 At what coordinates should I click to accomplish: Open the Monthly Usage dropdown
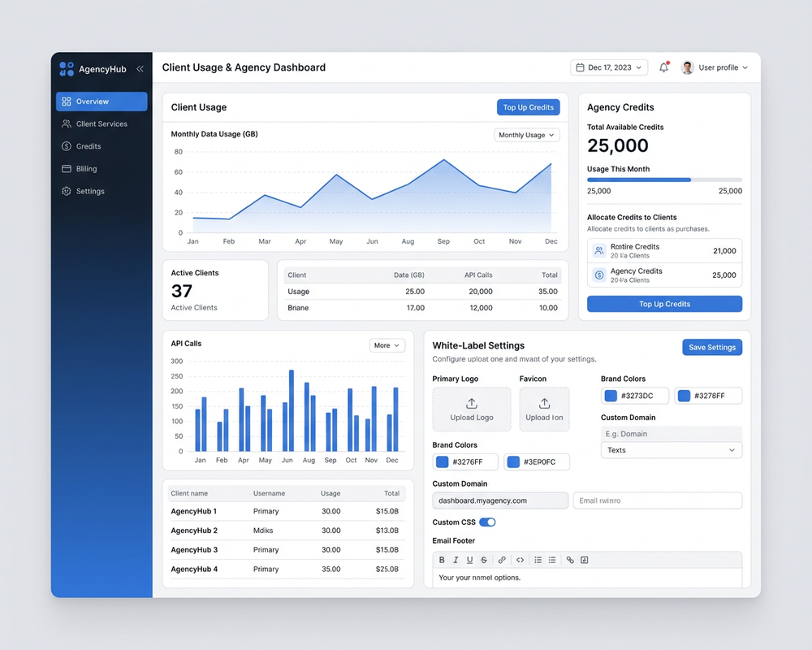[526, 135]
